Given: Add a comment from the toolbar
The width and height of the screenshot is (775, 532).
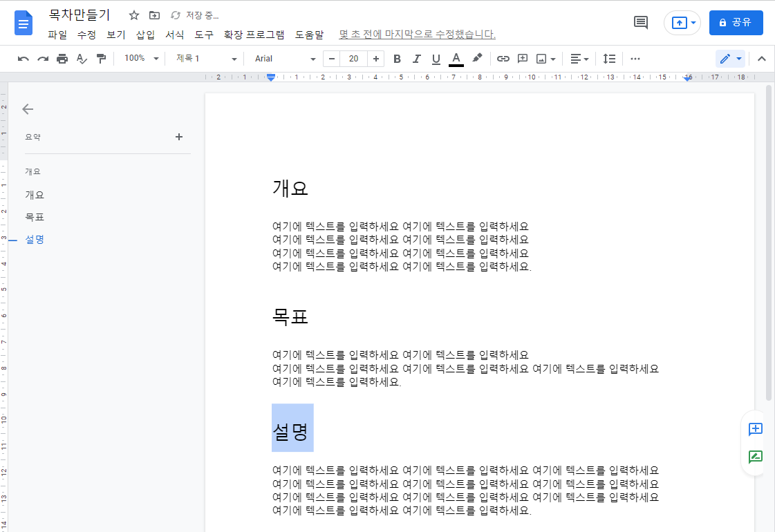Looking at the screenshot, I should (523, 59).
